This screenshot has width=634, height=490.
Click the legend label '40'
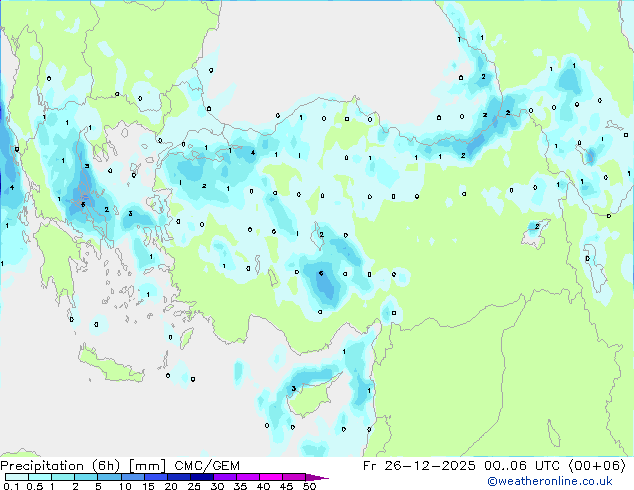[263, 486]
